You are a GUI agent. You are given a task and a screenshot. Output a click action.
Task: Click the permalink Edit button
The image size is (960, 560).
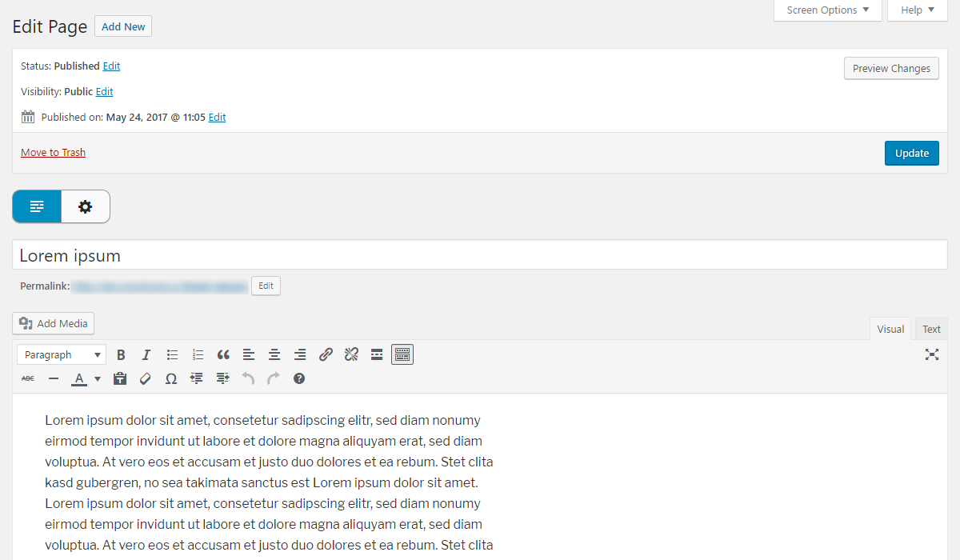(266, 286)
